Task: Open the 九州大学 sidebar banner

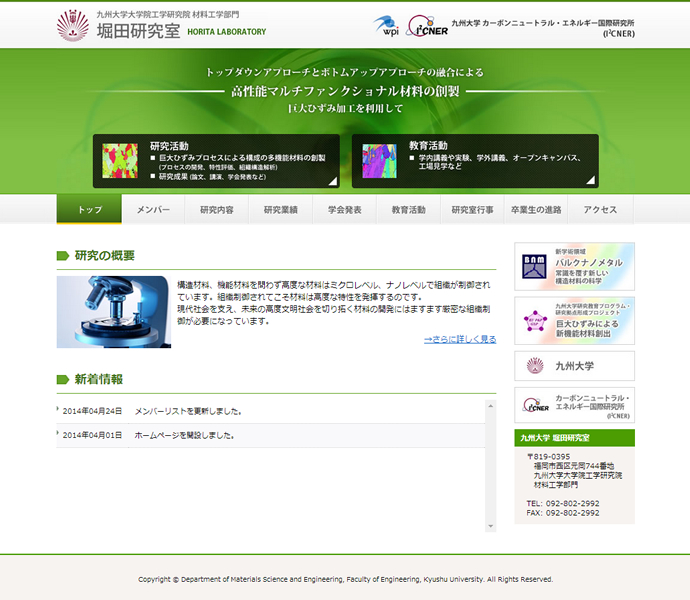Action: pos(574,365)
